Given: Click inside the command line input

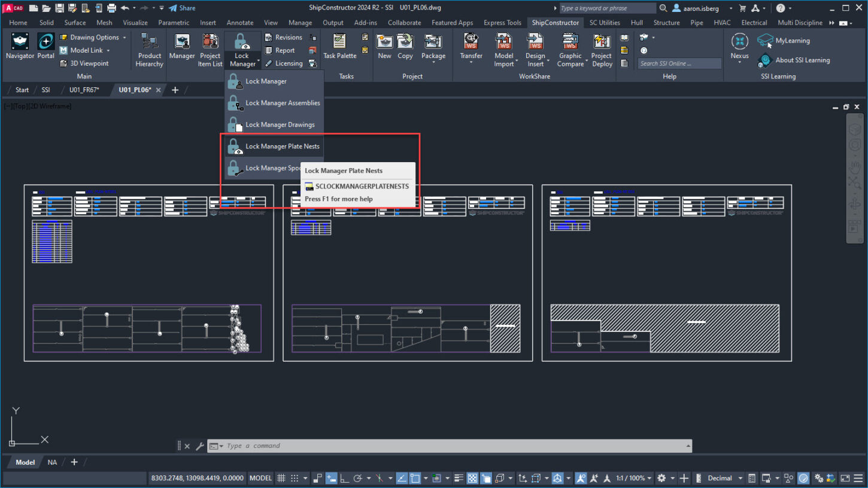Looking at the screenshot, I should tap(419, 446).
